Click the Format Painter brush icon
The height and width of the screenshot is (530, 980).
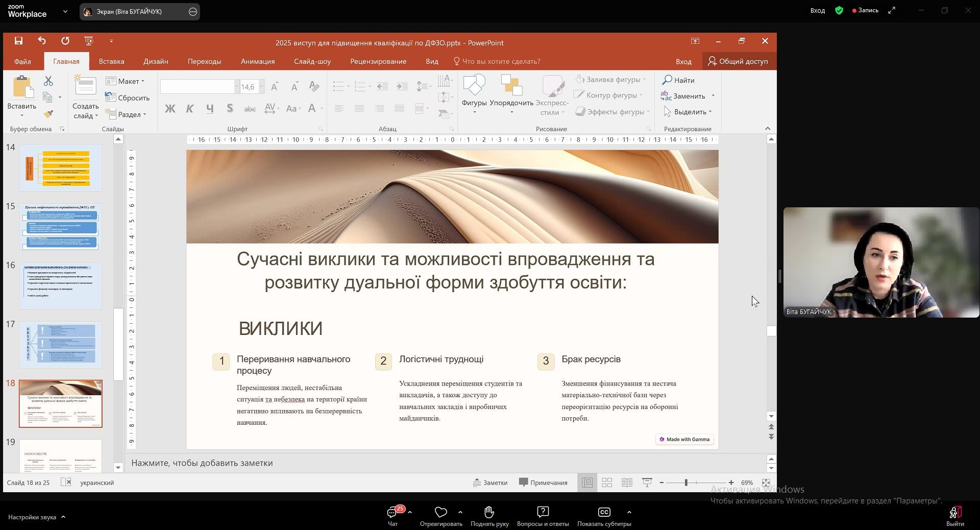pyautogui.click(x=48, y=114)
